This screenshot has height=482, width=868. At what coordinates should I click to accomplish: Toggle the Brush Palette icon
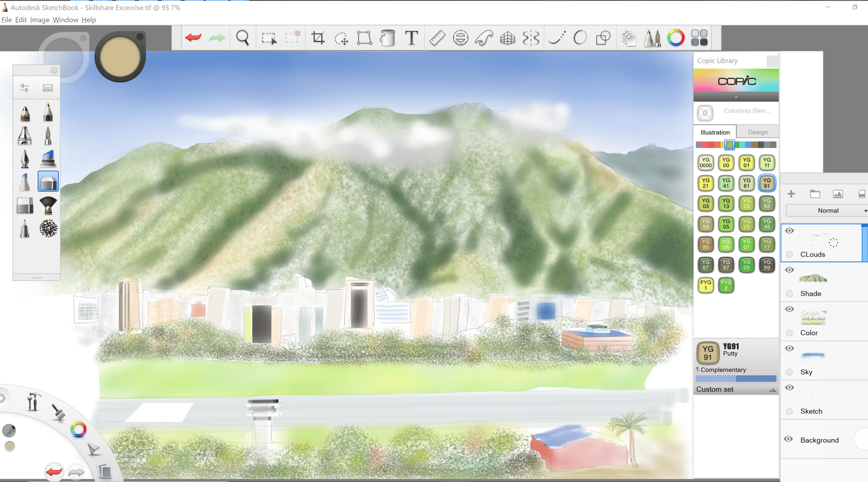pos(652,38)
